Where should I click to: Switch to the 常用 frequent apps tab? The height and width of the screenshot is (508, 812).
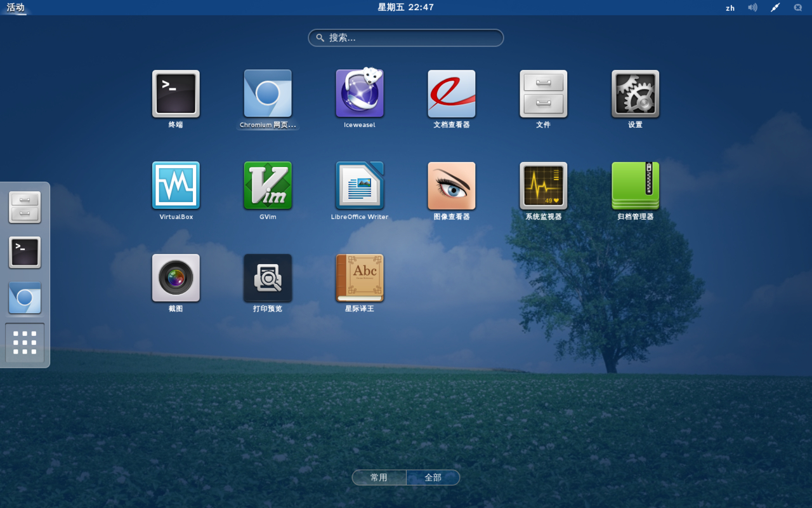click(379, 478)
